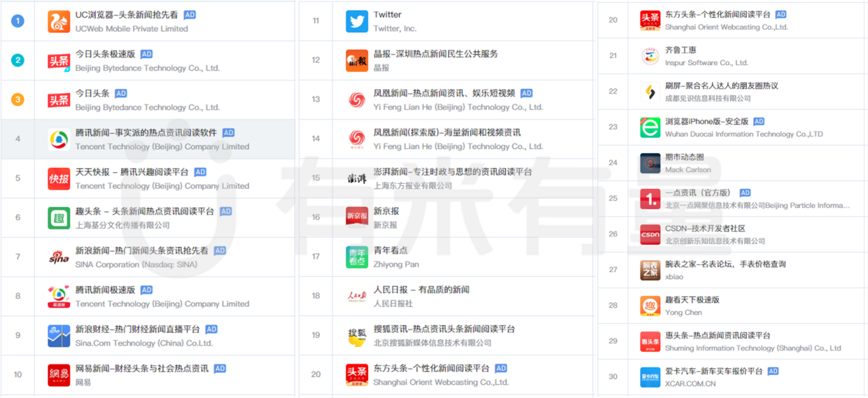
Task: Click developer name Mack Carlson
Action: [x=687, y=170]
